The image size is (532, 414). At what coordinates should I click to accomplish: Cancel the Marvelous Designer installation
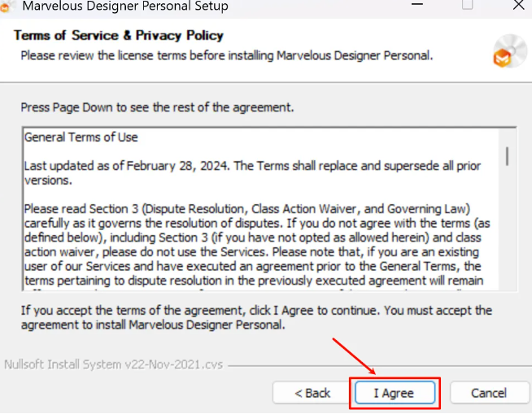click(488, 393)
